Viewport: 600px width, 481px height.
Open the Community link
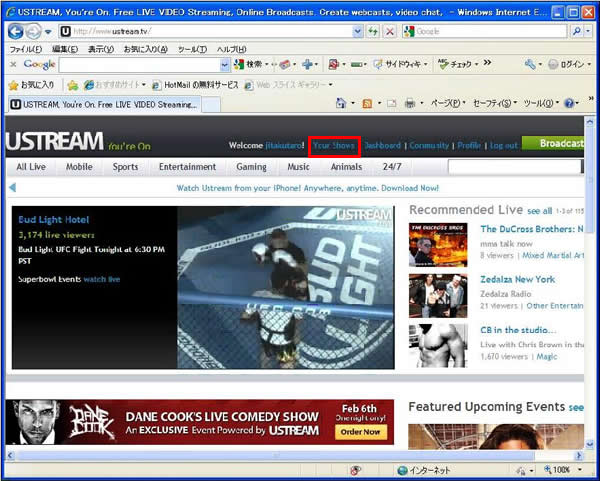click(429, 145)
